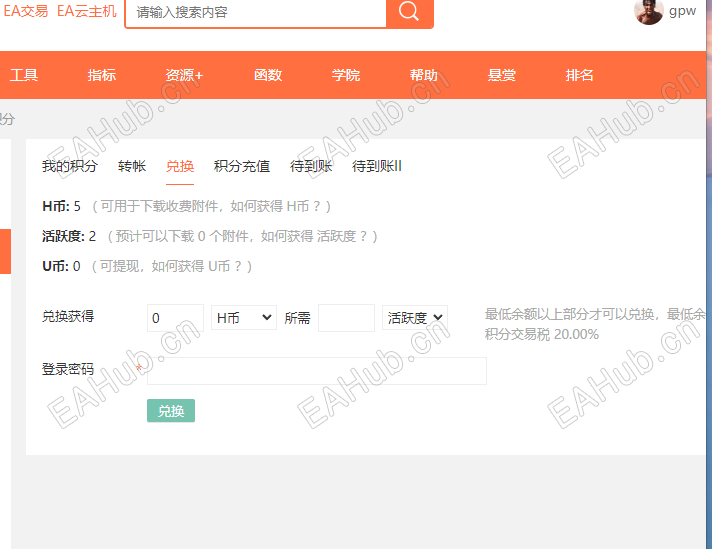Open 函数 in the navigation bar
Screen dimensions: 712x549
268,75
